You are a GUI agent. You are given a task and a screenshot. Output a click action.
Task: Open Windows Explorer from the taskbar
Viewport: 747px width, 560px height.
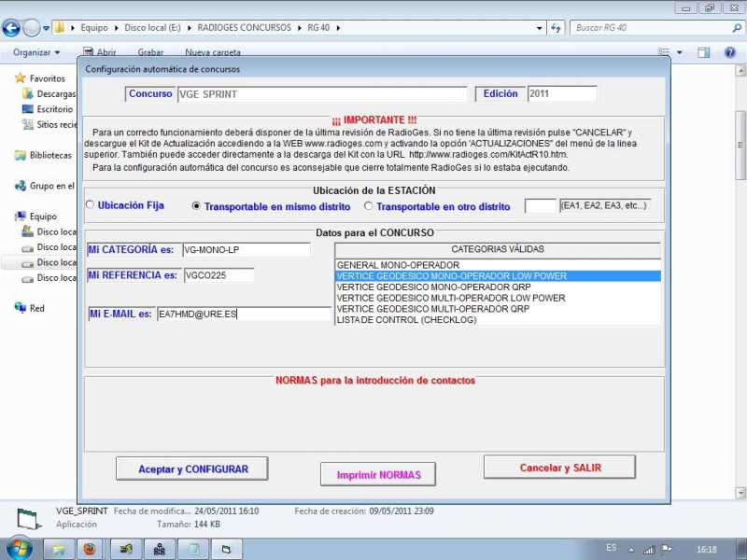58,549
